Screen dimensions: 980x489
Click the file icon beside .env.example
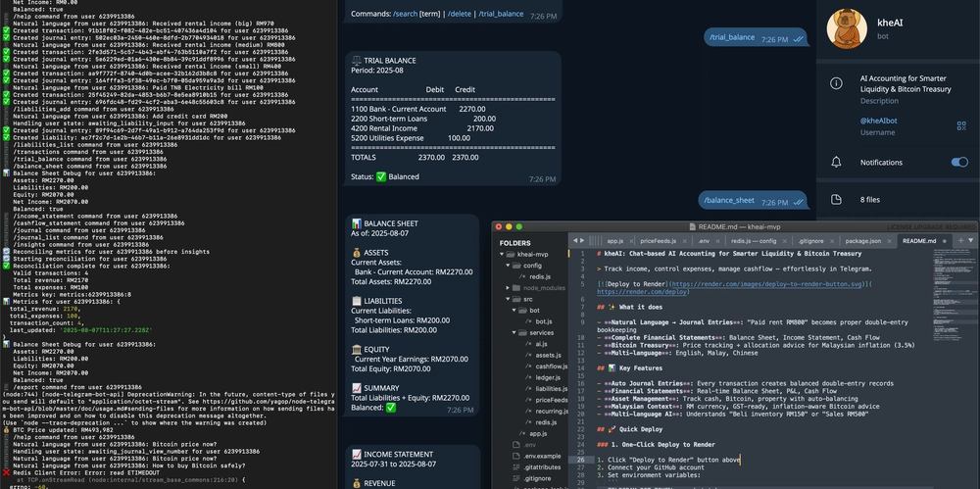515,457
